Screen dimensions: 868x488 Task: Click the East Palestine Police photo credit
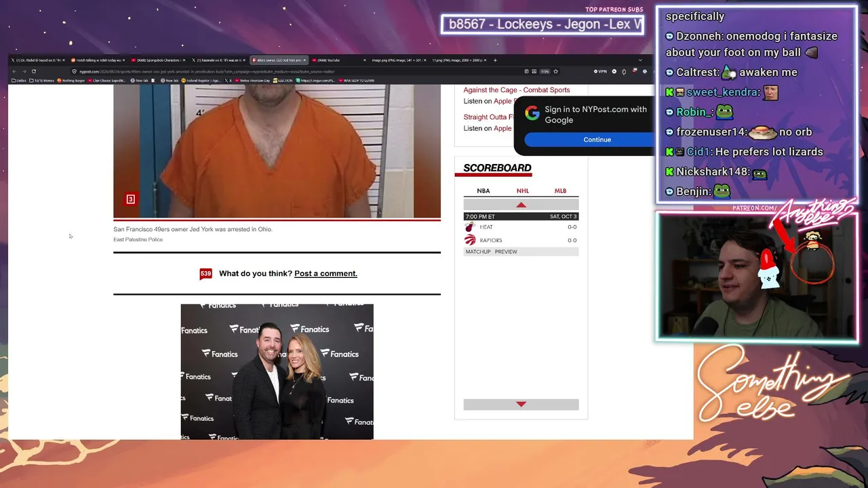point(138,240)
